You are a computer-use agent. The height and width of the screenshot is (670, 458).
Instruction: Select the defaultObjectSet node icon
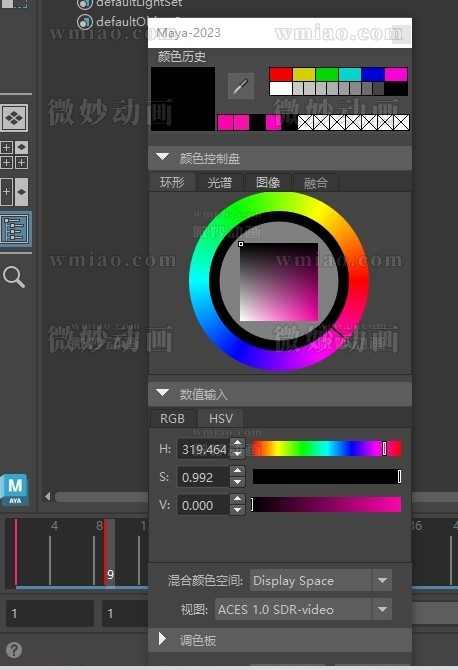[x=85, y=21]
